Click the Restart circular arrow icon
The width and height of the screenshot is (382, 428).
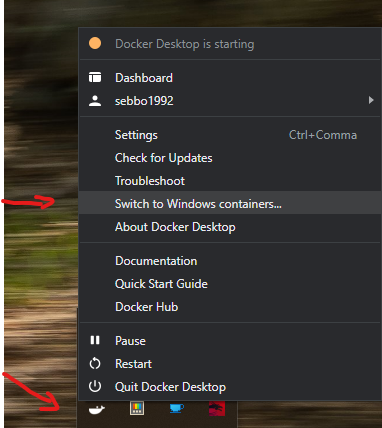(95, 363)
